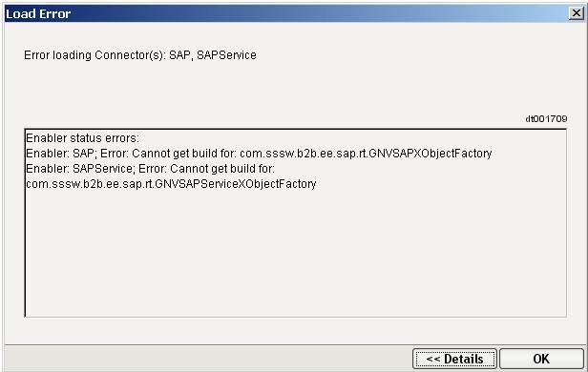Click 'Connector(s):' in the top message
This screenshot has width=588, height=372.
click(130, 55)
